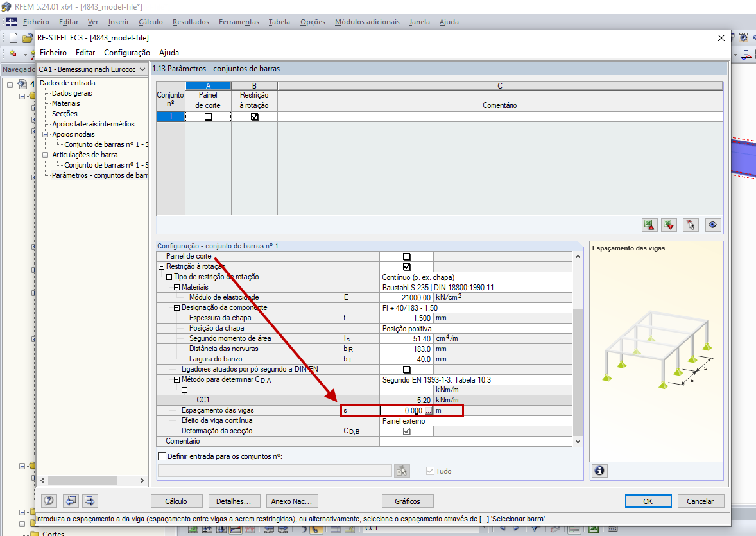The width and height of the screenshot is (756, 536).
Task: Click the Cálculo button
Action: point(176,501)
